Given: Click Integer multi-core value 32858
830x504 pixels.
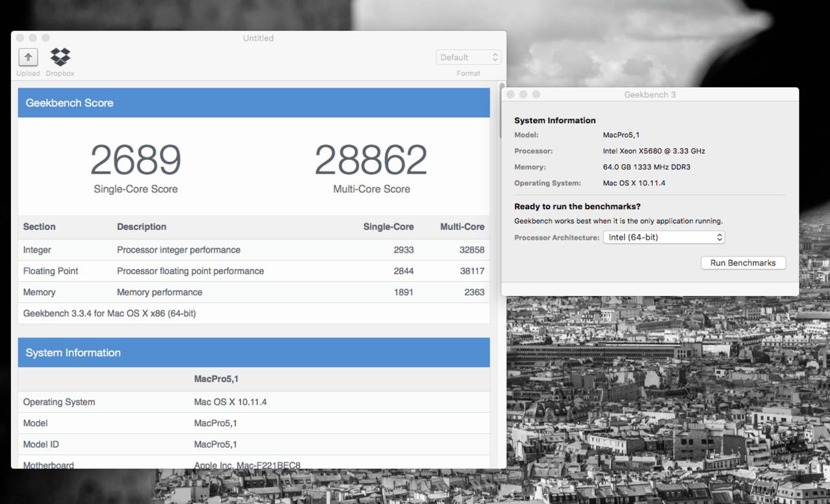Looking at the screenshot, I should (472, 250).
